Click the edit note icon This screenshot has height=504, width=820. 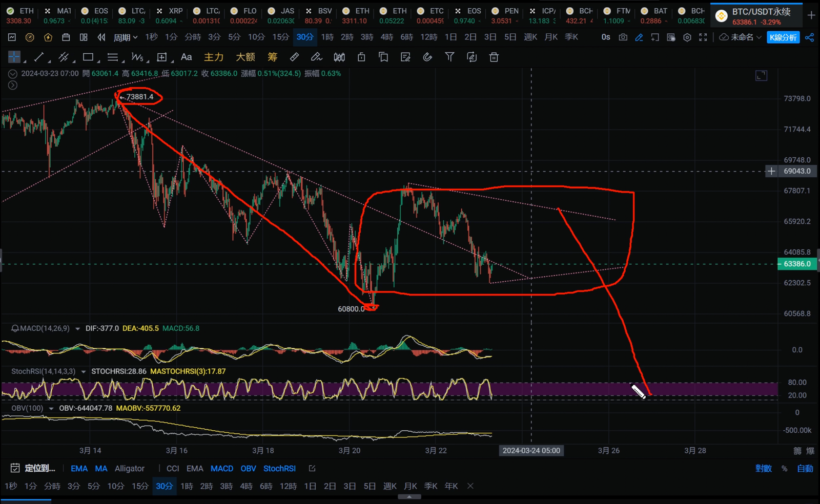(405, 57)
